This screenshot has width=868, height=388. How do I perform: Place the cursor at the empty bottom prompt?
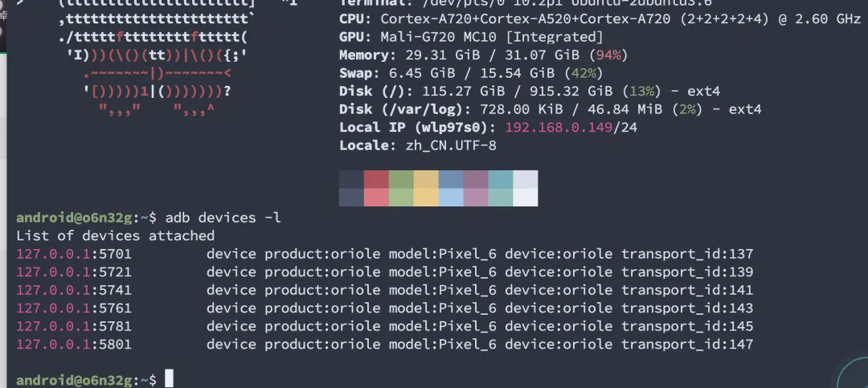pos(169,379)
